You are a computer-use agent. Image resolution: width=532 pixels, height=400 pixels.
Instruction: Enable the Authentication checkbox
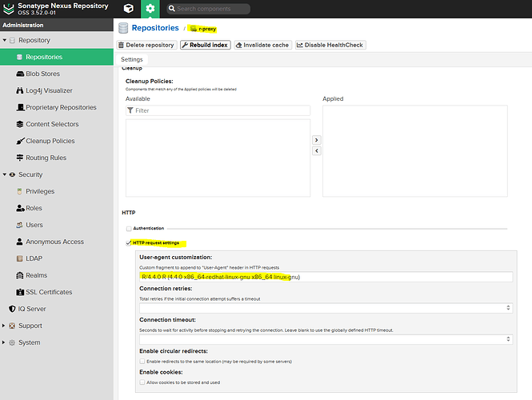pyautogui.click(x=130, y=229)
